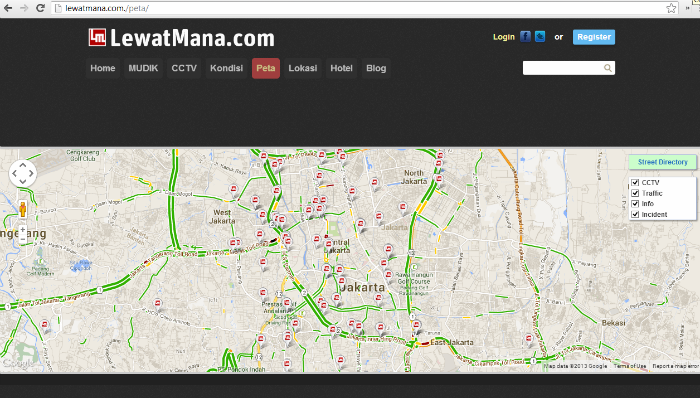The width and height of the screenshot is (700, 398).
Task: Go to the MUDIK menu item
Action: pos(143,68)
